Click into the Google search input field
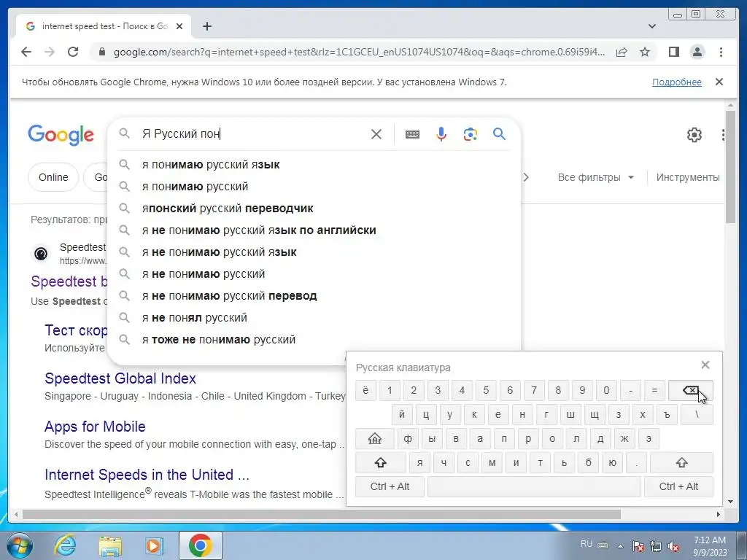Viewport: 747px width, 560px height. [252, 134]
